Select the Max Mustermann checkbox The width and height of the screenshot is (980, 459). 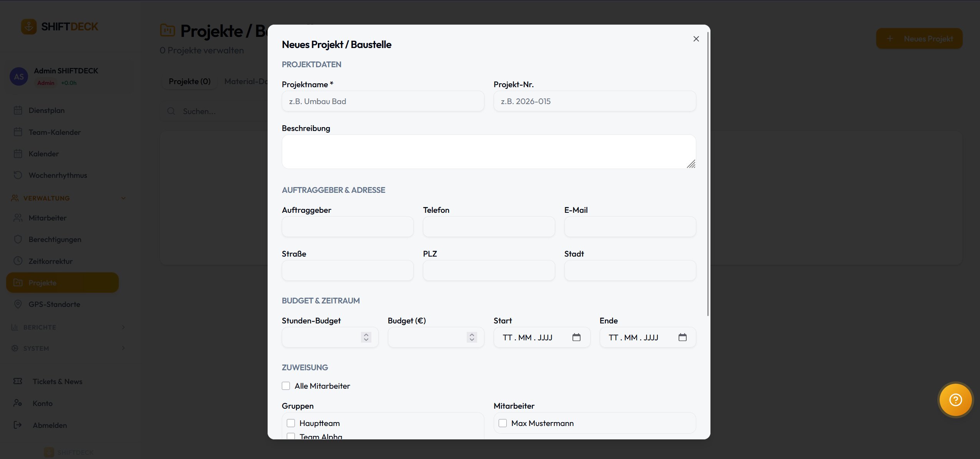(502, 423)
